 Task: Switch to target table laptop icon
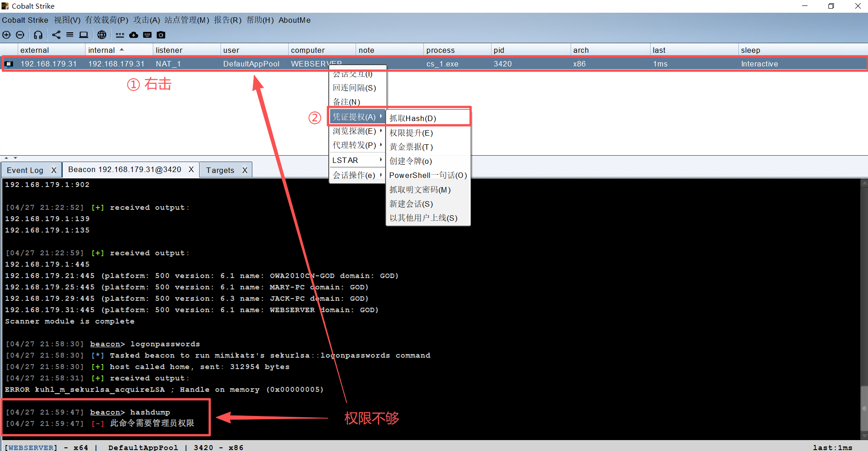[84, 35]
